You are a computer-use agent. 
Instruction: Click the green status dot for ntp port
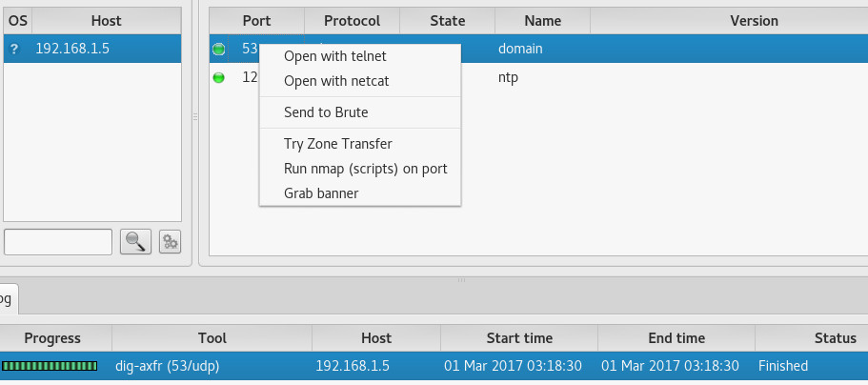click(219, 77)
